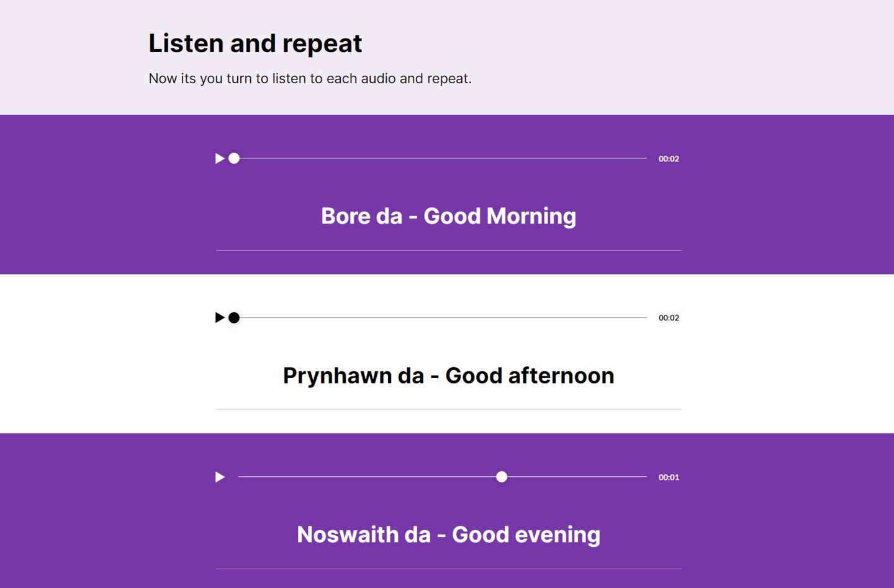This screenshot has height=588, width=894.
Task: Click the 00:01 duration of Noswaith da audio
Action: [669, 477]
